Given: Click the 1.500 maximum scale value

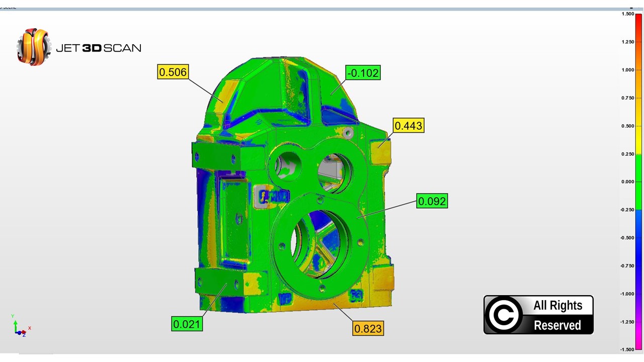Looking at the screenshot, I should (627, 14).
